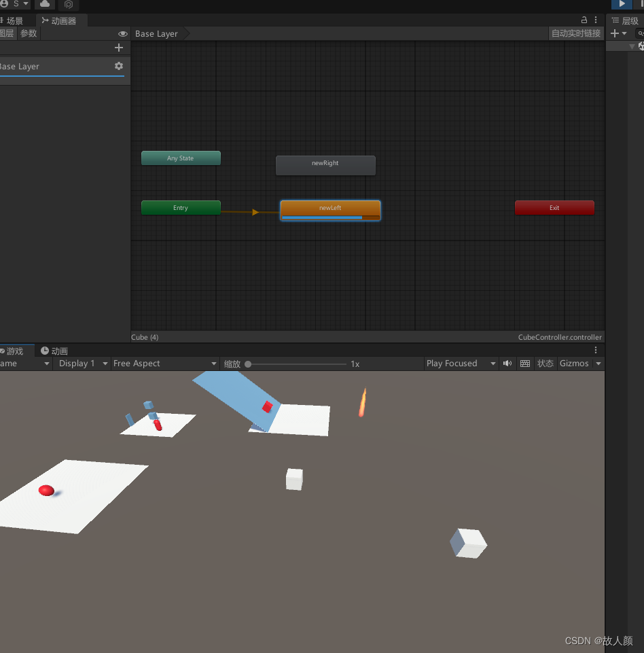Screen dimensions: 644x653
Task: Open the Hierarchy search icon
Action: coord(641,33)
